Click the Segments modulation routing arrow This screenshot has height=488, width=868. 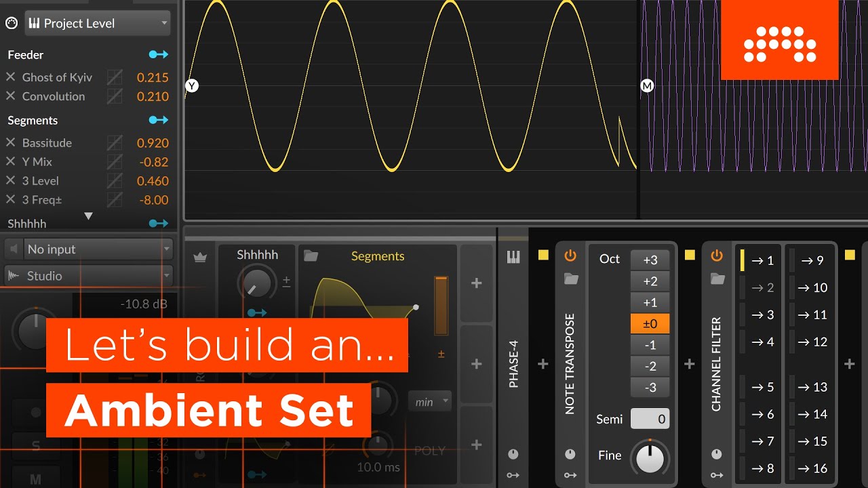click(x=159, y=120)
